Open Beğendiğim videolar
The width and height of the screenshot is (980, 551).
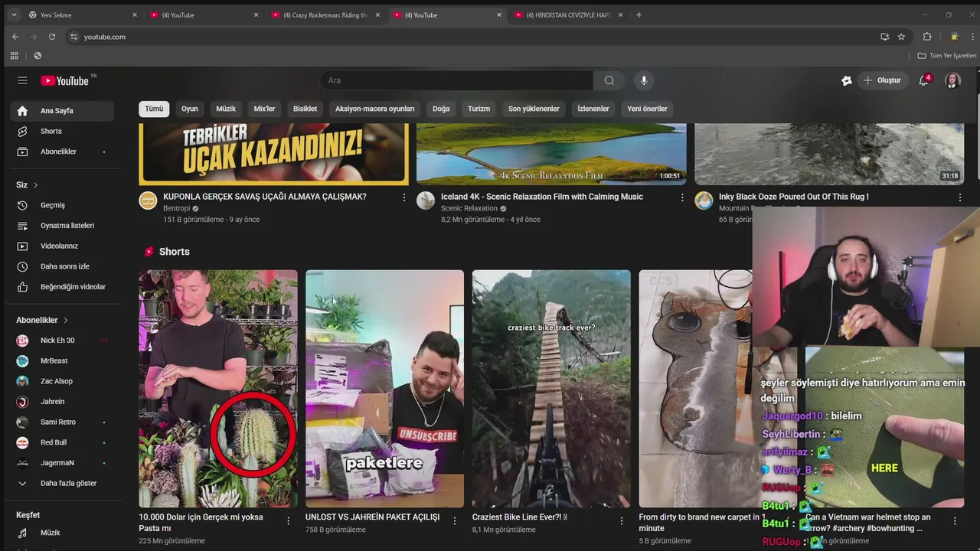[62, 287]
